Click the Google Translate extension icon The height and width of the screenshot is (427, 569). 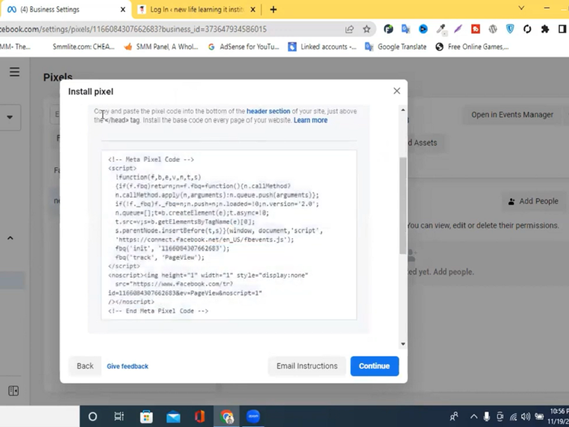click(x=405, y=29)
